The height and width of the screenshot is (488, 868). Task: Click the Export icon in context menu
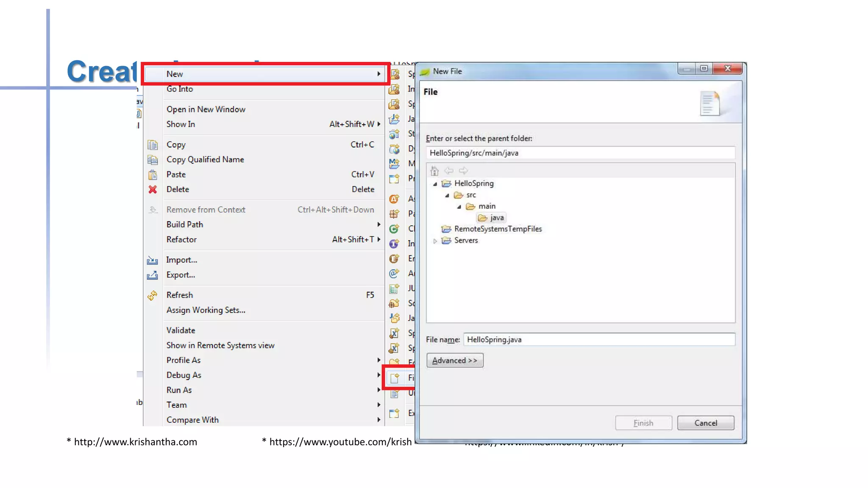pyautogui.click(x=153, y=275)
